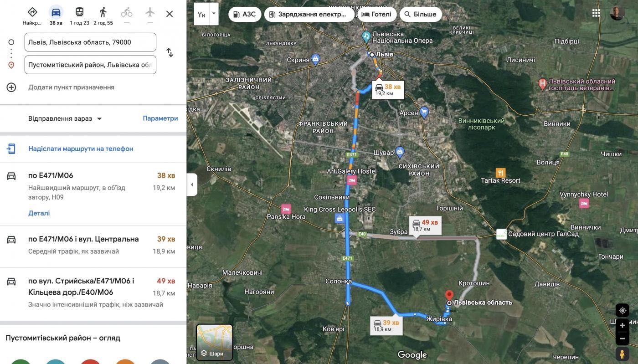This screenshot has height=364, width=638.
Task: Close the directions panel
Action: pyautogui.click(x=170, y=14)
